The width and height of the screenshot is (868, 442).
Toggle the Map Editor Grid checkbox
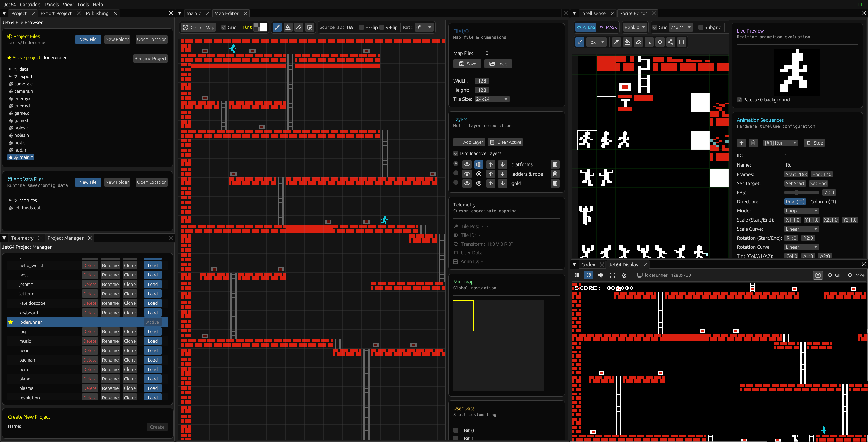224,27
